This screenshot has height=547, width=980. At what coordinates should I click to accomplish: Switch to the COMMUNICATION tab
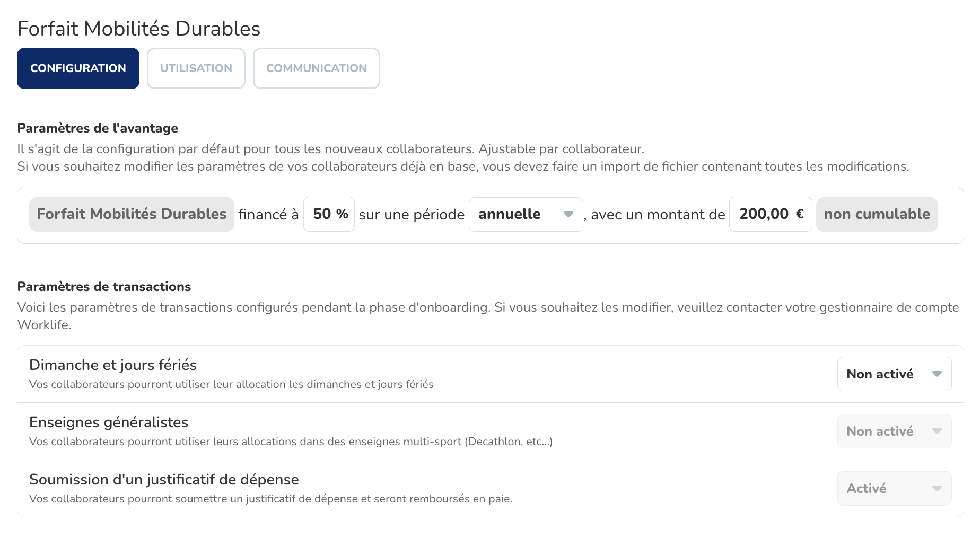click(316, 68)
